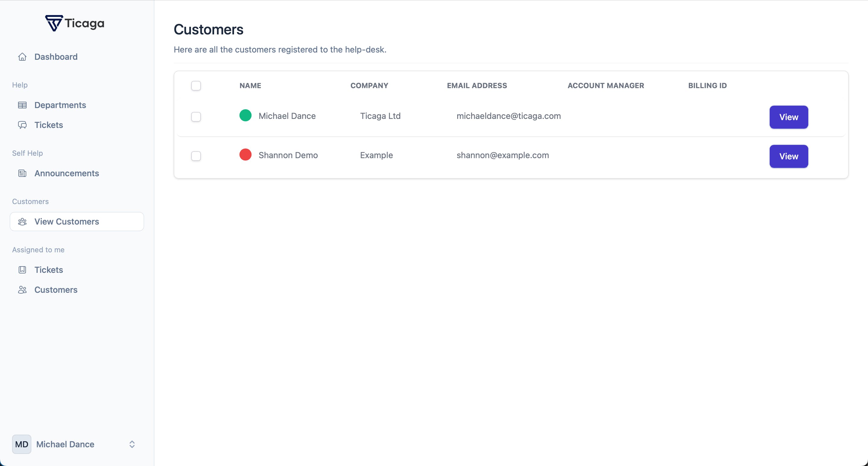Go to Departments in the sidebar
868x466 pixels.
click(x=60, y=105)
